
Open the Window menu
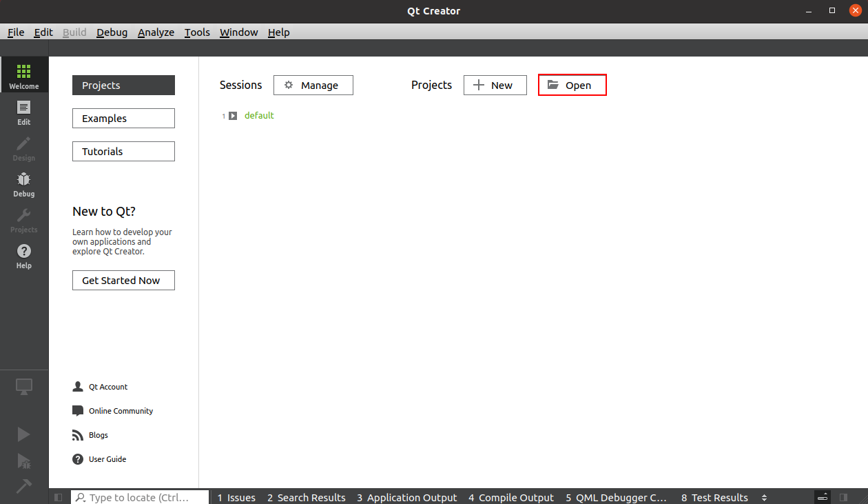click(238, 32)
